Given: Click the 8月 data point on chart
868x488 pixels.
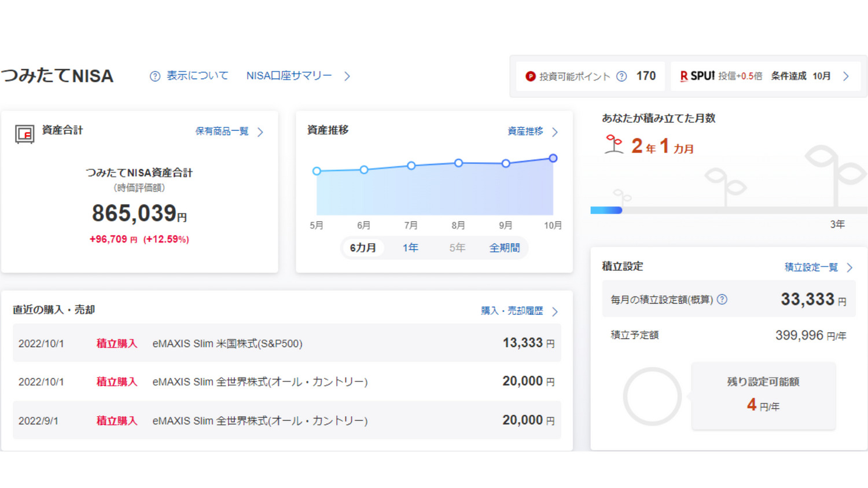Looking at the screenshot, I should (x=458, y=163).
